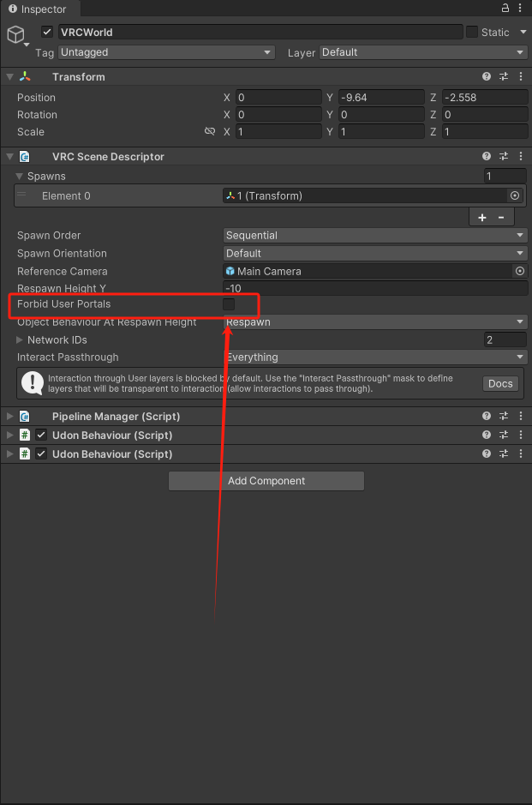Collapse the Spawns list foldout
532x805 pixels.
click(20, 176)
